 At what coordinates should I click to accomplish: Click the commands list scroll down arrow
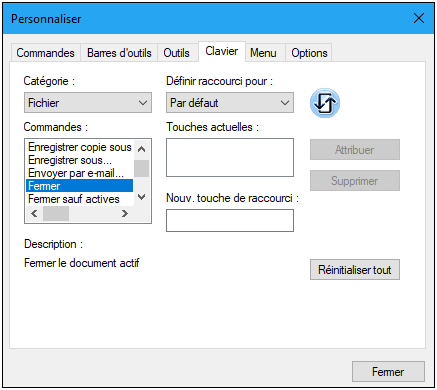click(142, 197)
